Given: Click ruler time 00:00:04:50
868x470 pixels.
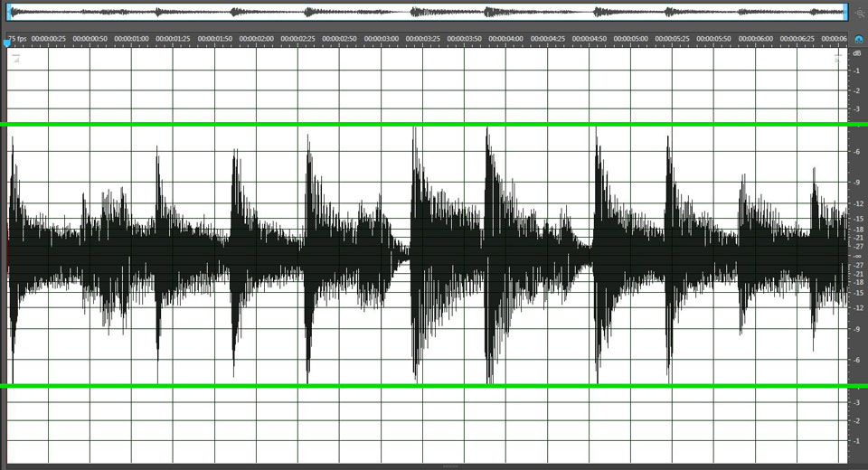Looking at the screenshot, I should point(589,39).
